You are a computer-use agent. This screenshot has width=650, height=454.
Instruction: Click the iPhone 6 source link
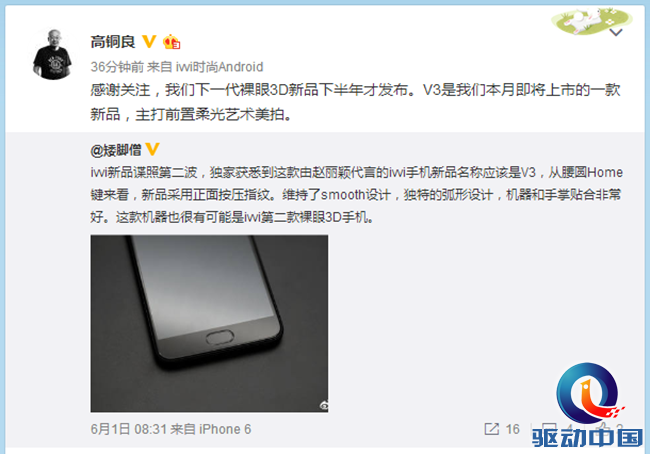pyautogui.click(x=225, y=429)
